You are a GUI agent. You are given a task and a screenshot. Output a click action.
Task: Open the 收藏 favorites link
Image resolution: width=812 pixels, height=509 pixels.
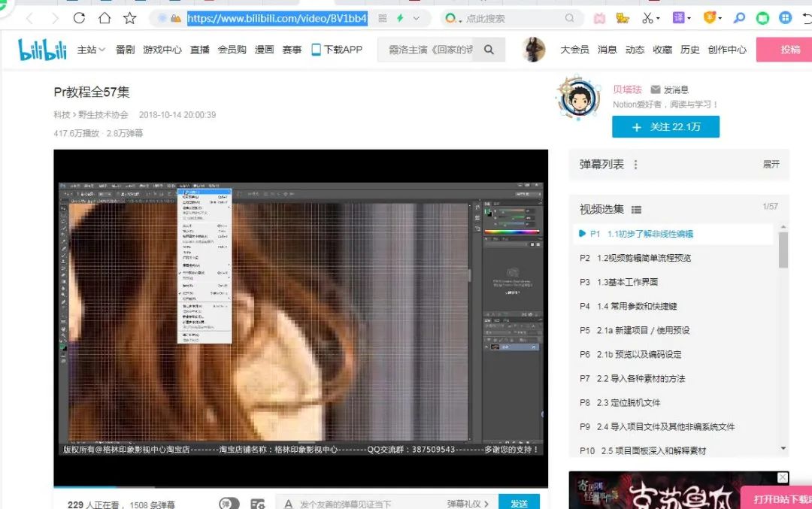click(x=662, y=50)
